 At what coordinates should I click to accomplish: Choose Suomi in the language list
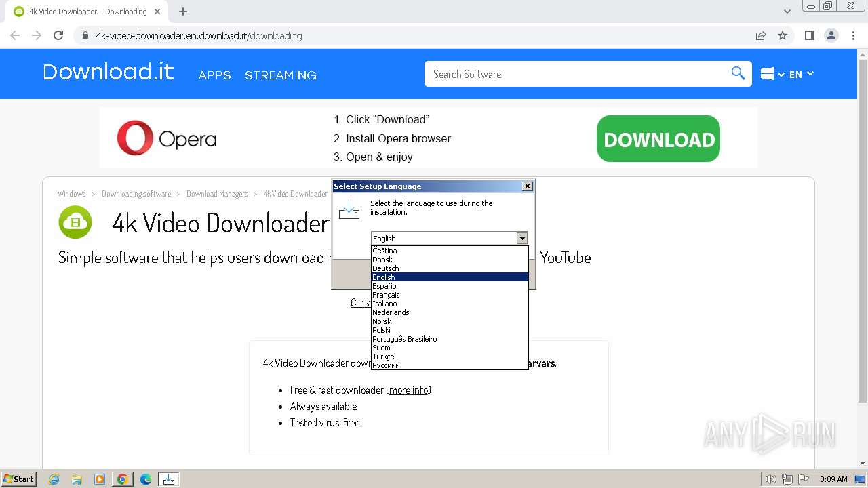(x=450, y=348)
